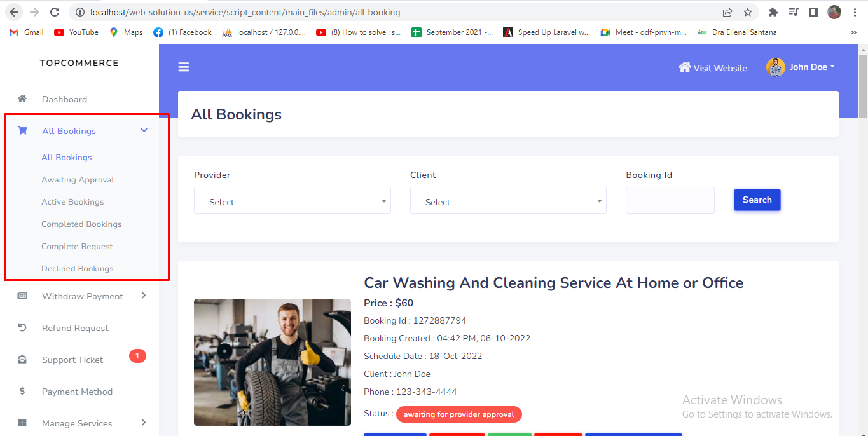The image size is (868, 436).
Task: Follow the Visit Website link
Action: (713, 68)
